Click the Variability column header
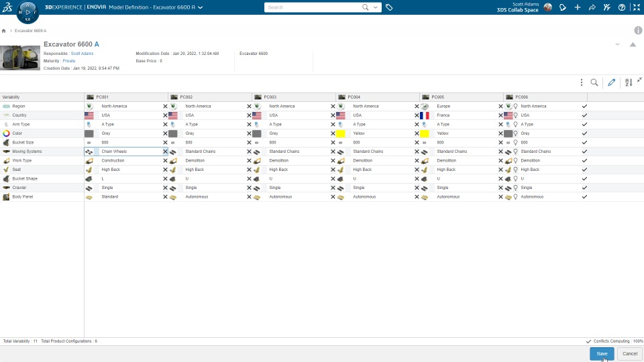 point(42,97)
